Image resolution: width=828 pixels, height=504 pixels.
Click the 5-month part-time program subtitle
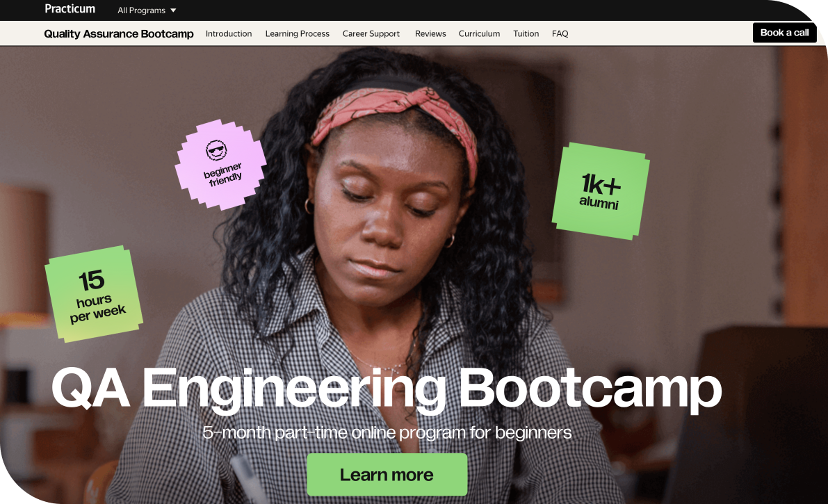[x=387, y=432]
